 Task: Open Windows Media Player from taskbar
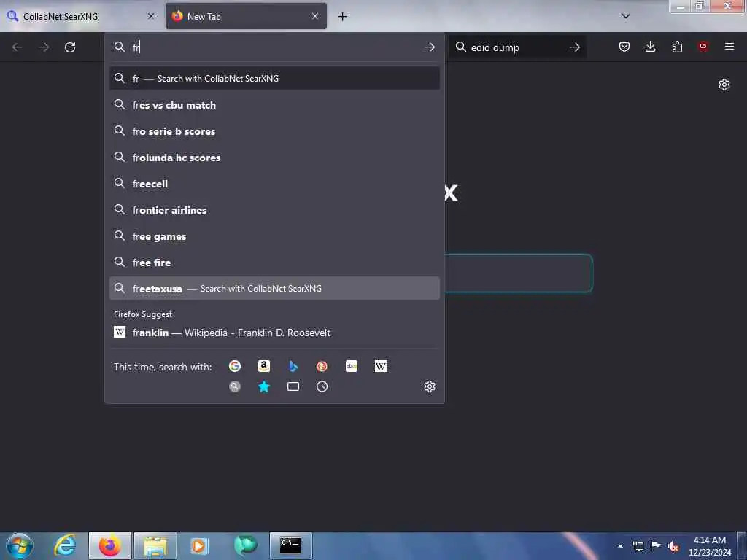tap(199, 545)
